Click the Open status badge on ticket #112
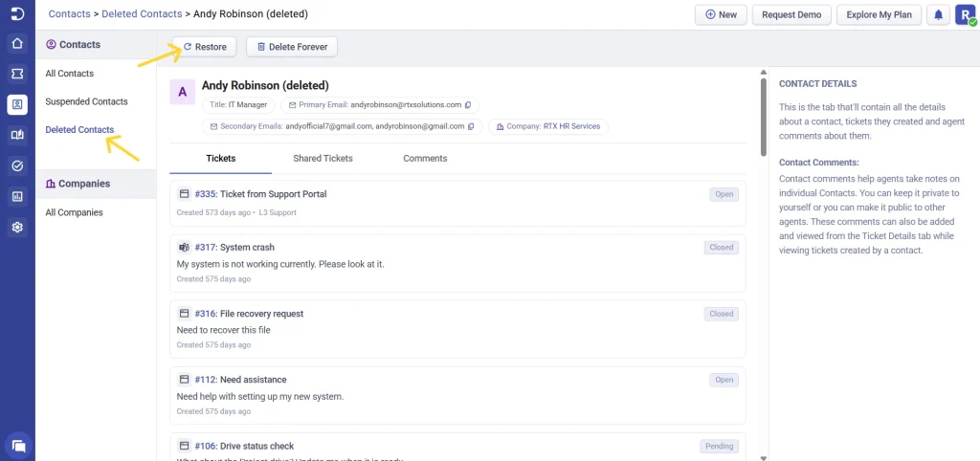The height and width of the screenshot is (461, 980). point(724,380)
